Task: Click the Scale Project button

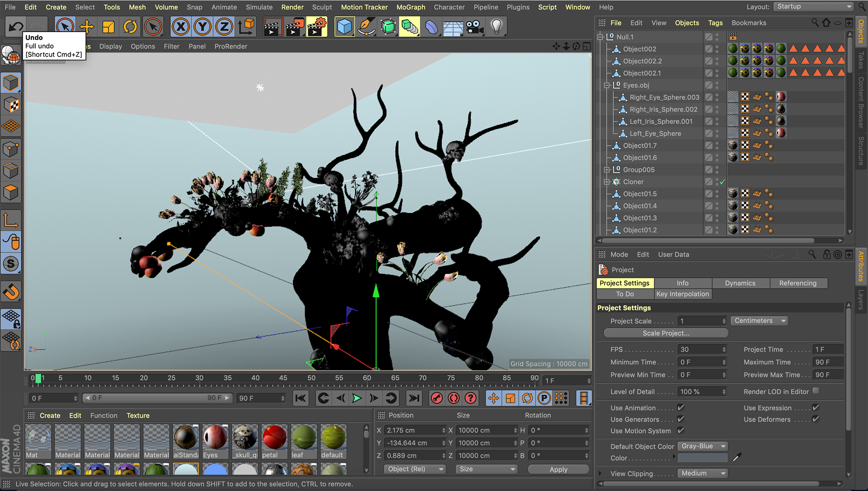Action: point(666,333)
